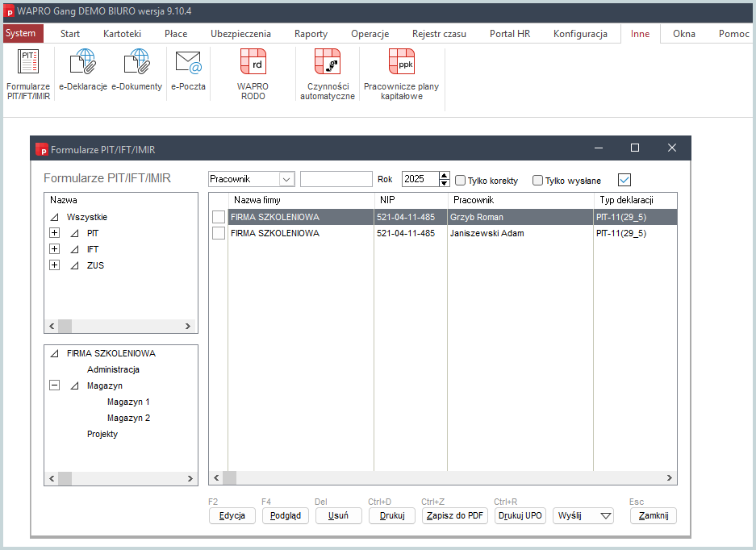Collapse the Magazyn tree node
Viewport: 756px width, 550px height.
pyautogui.click(x=55, y=385)
